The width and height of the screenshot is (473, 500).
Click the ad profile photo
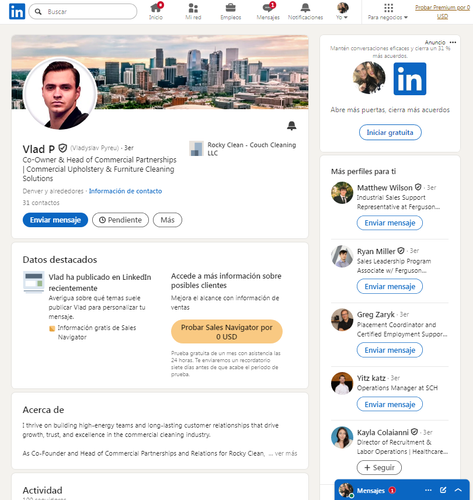pos(369,78)
